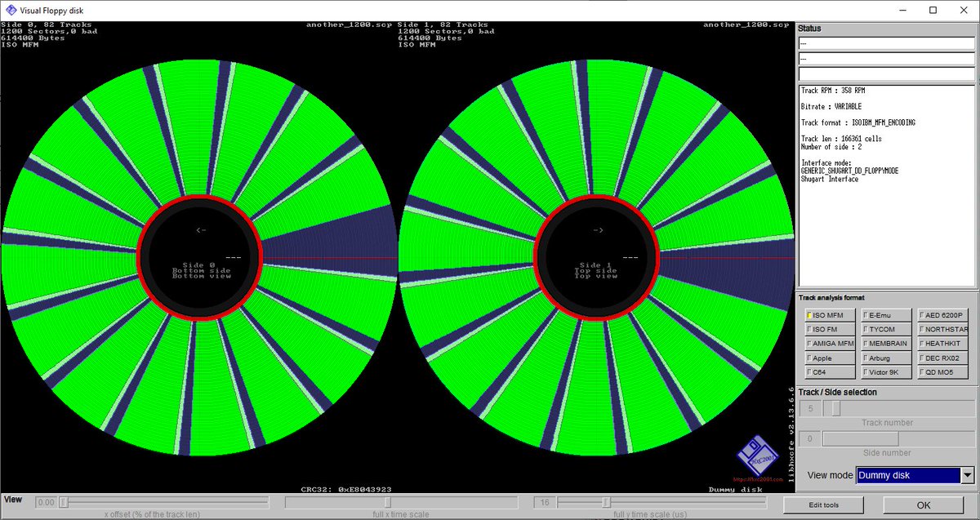Click the track number value field
This screenshot has width=980, height=520.
[x=810, y=409]
